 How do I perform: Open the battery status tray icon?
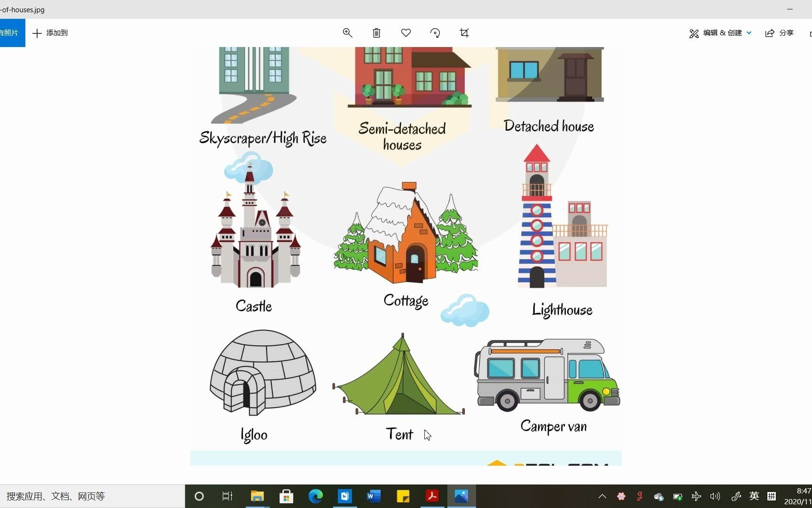(x=678, y=496)
